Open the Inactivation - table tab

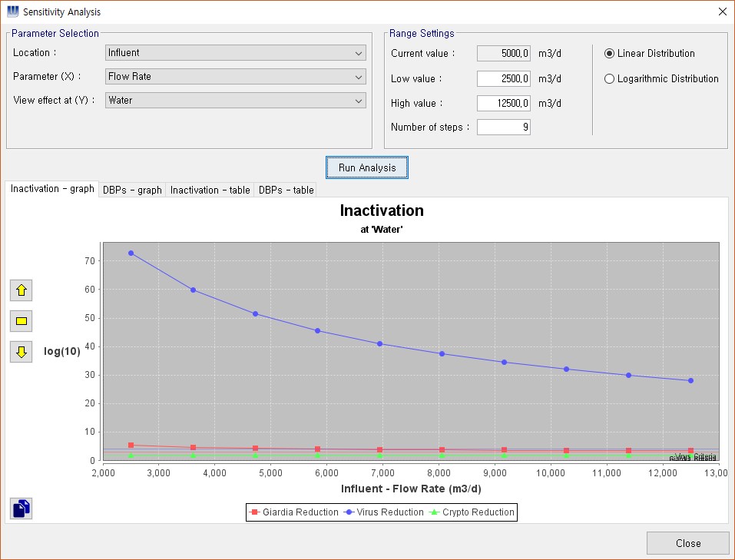coord(210,190)
